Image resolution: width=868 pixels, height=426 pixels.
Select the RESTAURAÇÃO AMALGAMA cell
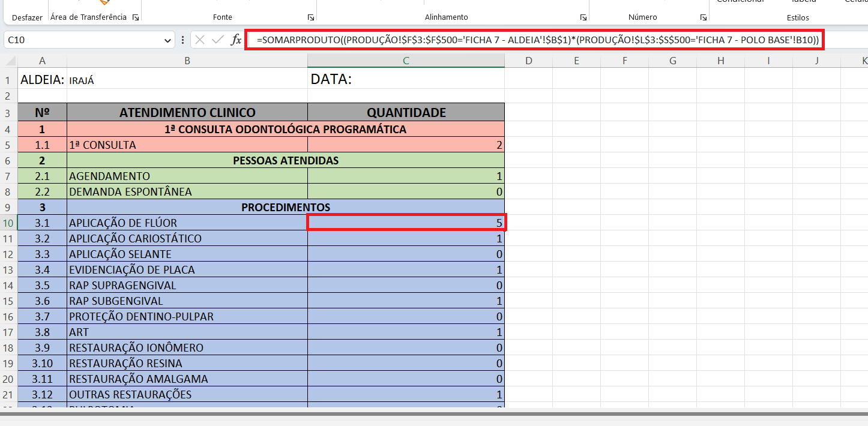[x=187, y=379]
